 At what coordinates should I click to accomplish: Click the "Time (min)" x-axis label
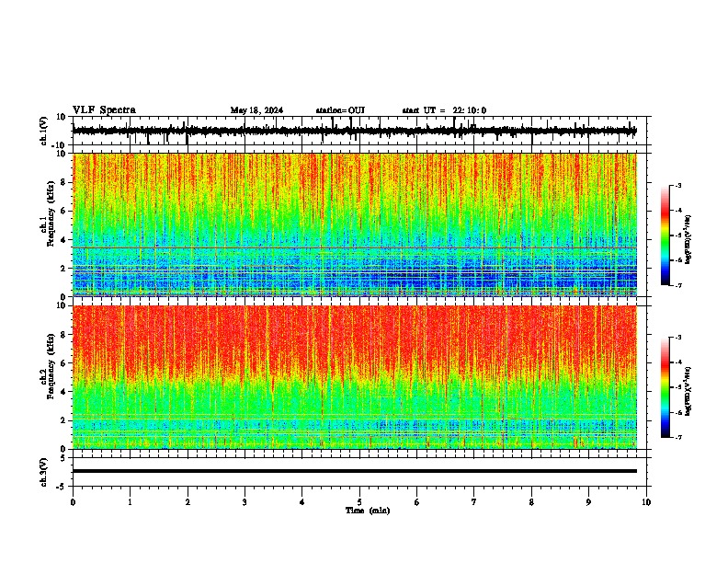pos(368,511)
